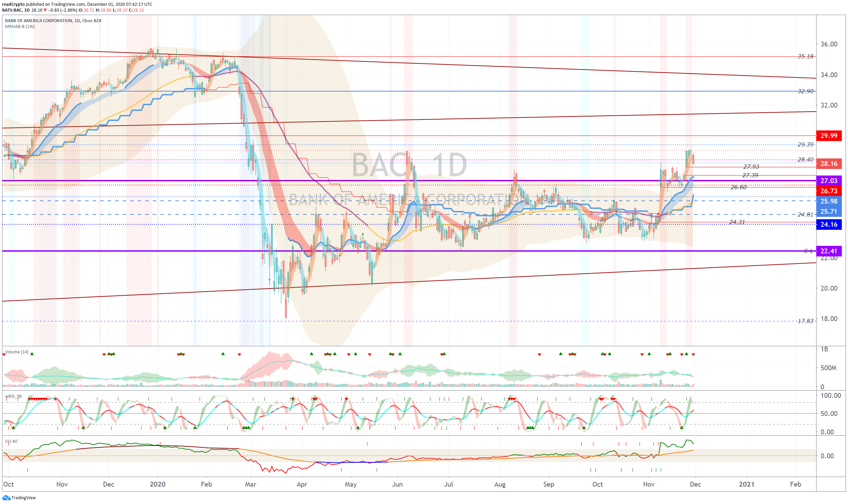The height and width of the screenshot is (504, 848).
Task: Select the 28.40 line label
Action: point(806,159)
